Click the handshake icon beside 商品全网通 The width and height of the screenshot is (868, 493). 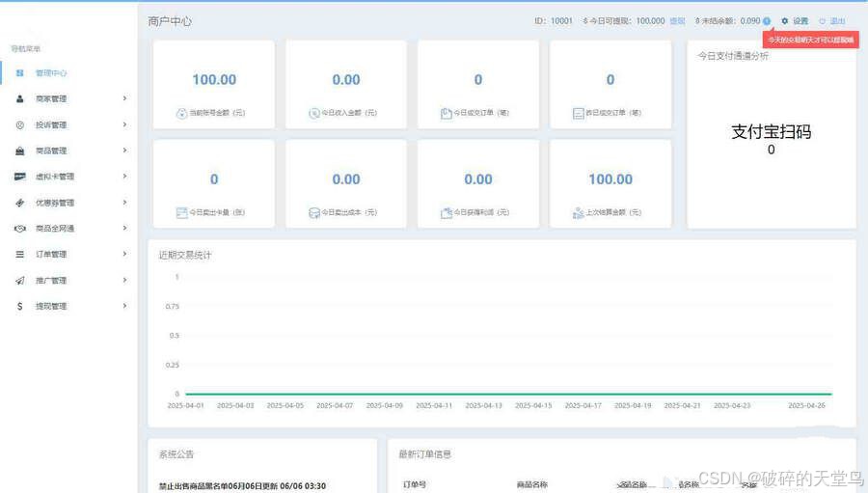(x=20, y=229)
